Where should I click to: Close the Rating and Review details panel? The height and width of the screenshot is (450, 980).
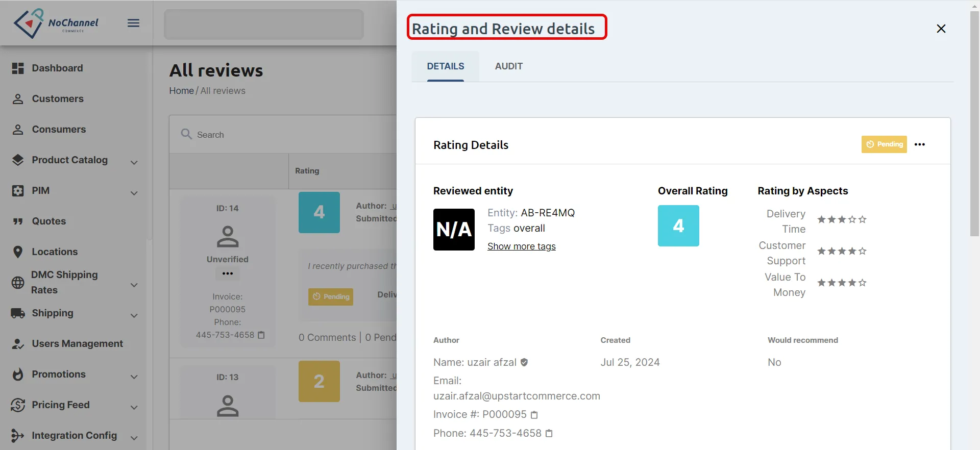coord(941,29)
